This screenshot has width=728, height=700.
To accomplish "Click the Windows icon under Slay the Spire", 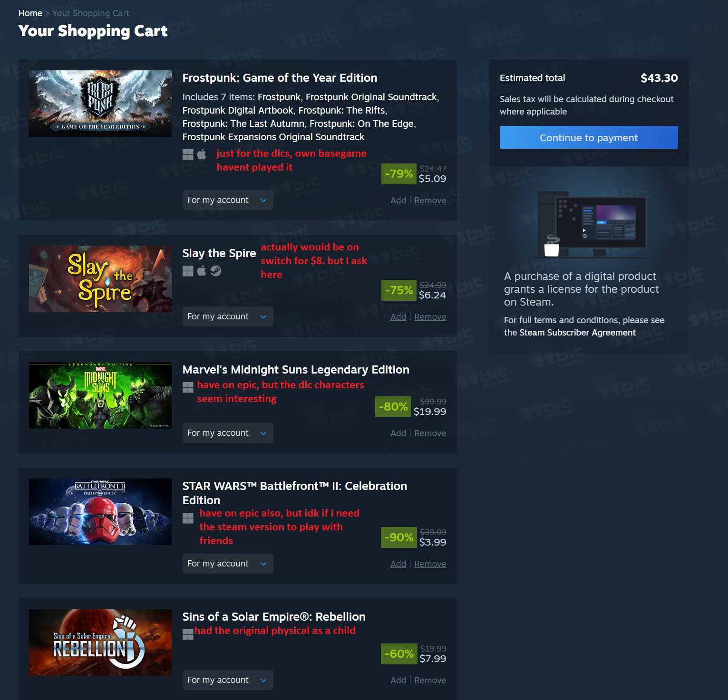I will (188, 271).
